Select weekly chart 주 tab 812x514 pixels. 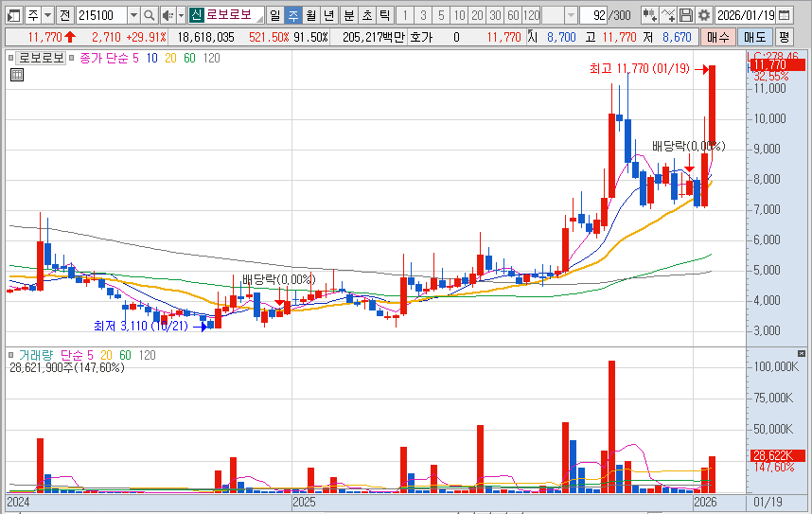point(293,15)
